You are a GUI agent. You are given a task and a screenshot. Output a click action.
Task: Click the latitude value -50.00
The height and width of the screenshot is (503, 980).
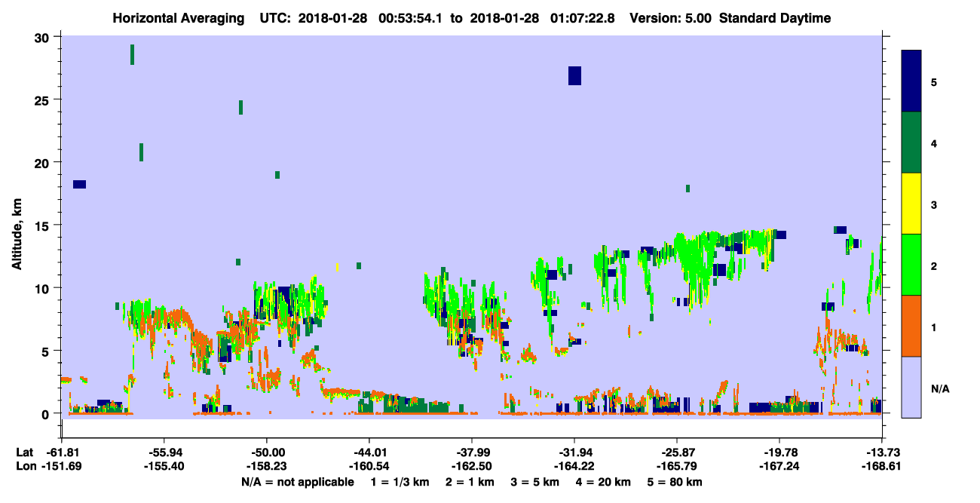point(266,452)
